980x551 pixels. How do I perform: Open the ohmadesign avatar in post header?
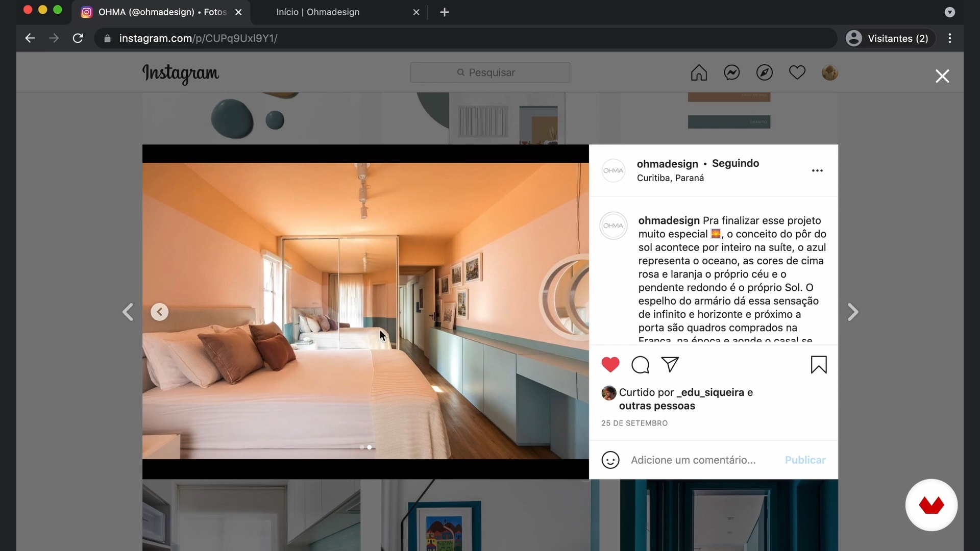tap(613, 170)
